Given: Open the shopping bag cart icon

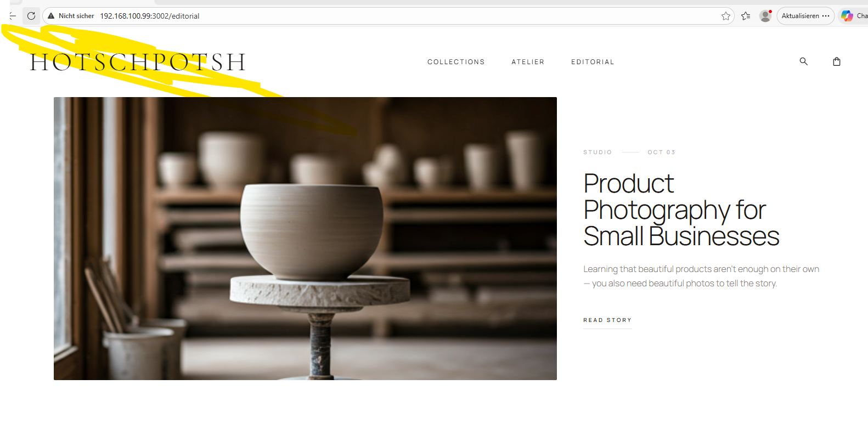Looking at the screenshot, I should (837, 61).
